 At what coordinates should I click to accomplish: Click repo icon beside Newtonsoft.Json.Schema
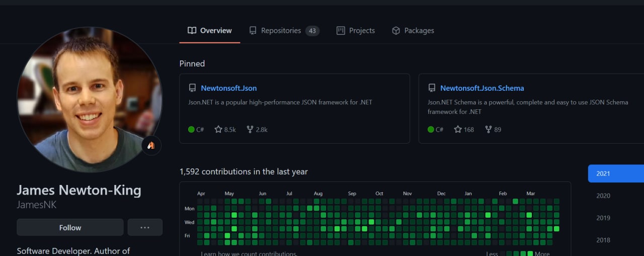432,88
